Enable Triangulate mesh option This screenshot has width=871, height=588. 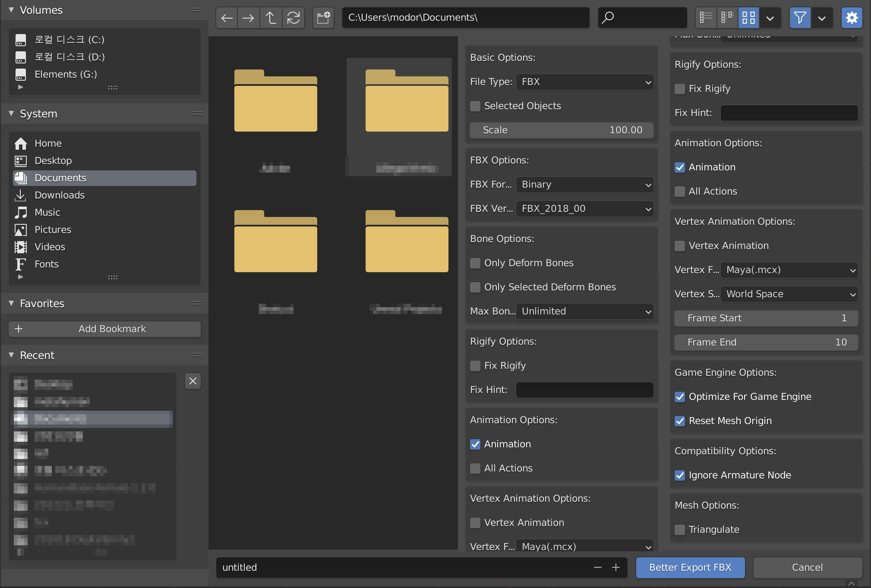[680, 530]
